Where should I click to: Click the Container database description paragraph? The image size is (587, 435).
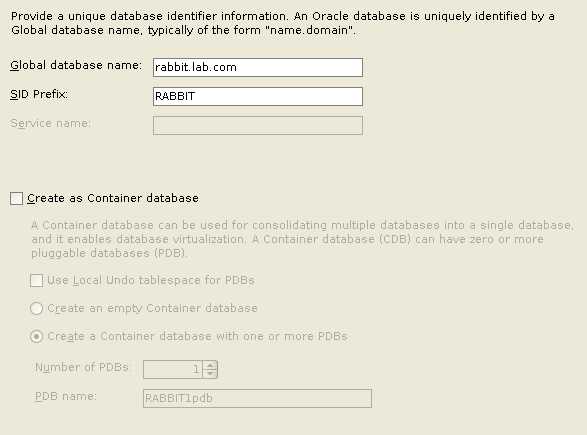coord(302,239)
